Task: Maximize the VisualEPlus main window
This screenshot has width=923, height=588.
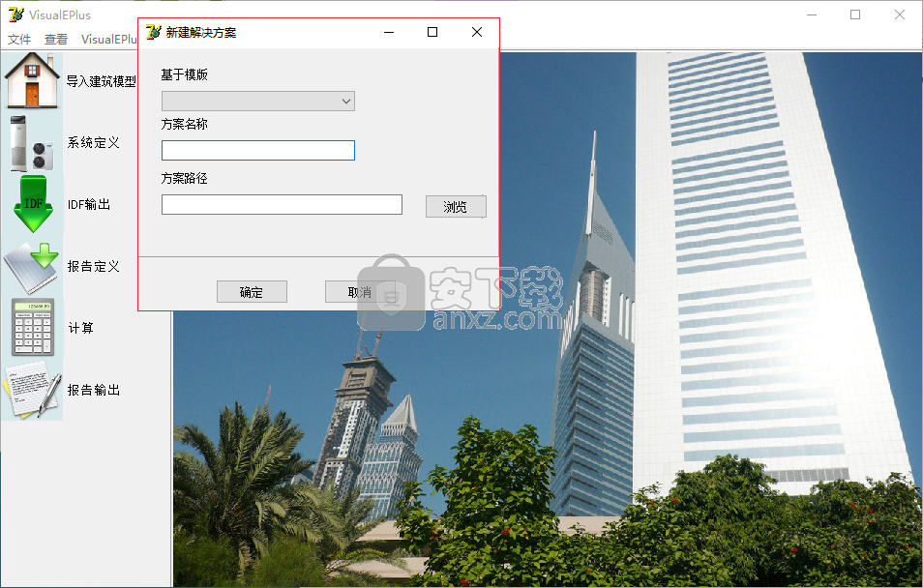Action: 855,15
